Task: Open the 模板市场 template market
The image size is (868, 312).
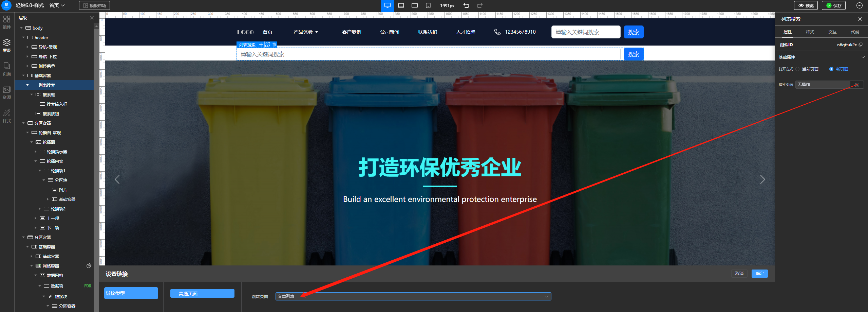Action: pyautogui.click(x=95, y=5)
